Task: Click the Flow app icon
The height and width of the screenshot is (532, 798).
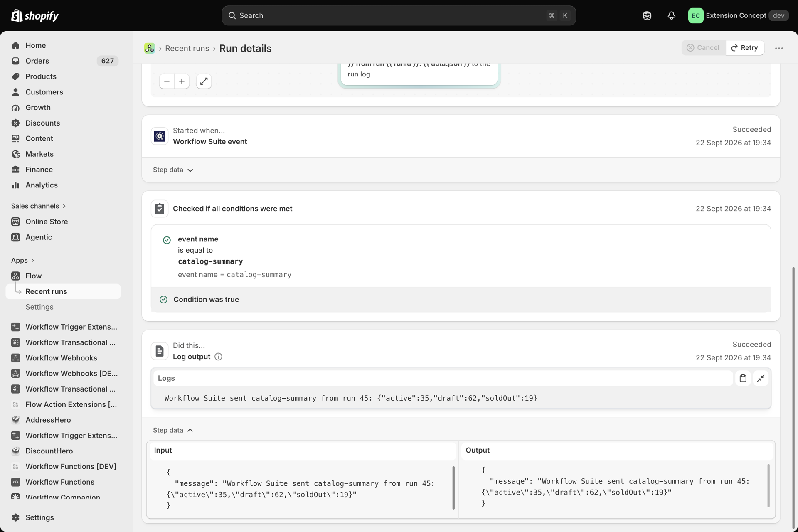Action: click(15, 276)
